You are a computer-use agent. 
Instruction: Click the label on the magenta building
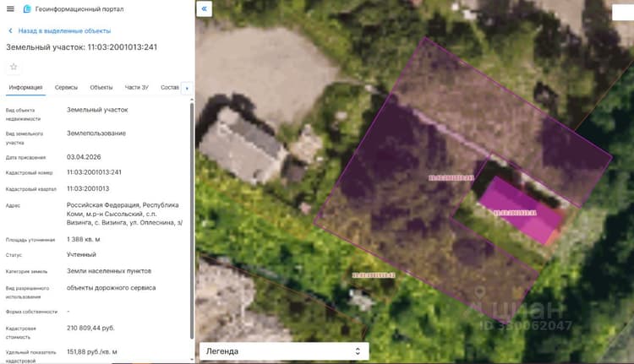point(515,213)
